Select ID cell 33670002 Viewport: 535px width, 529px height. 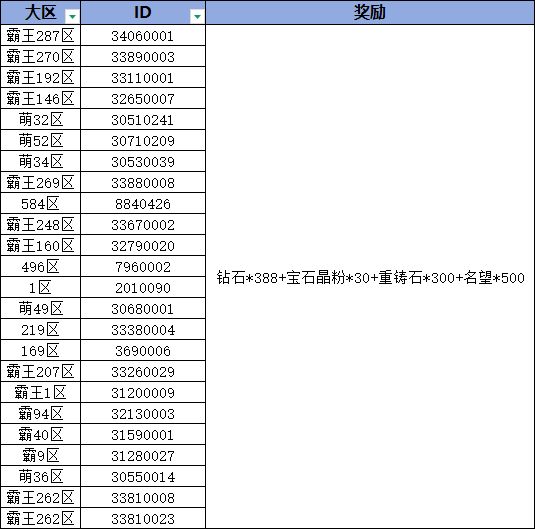point(143,224)
